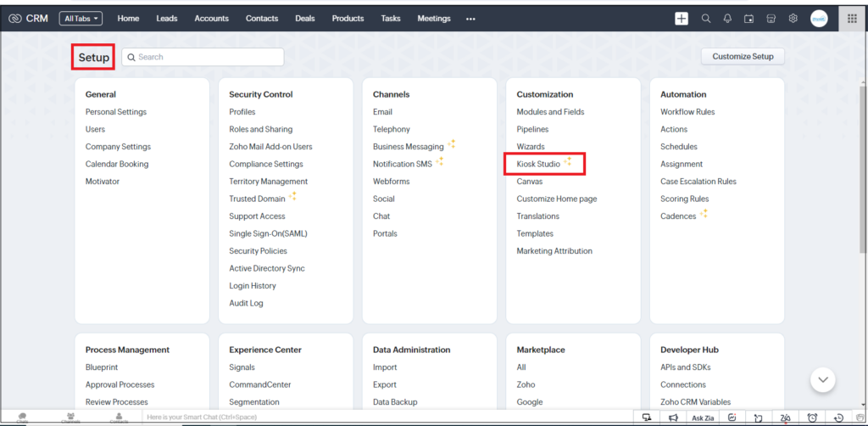This screenshot has width=868, height=426.
Task: Open Zoho CRM Variables link
Action: tap(695, 402)
